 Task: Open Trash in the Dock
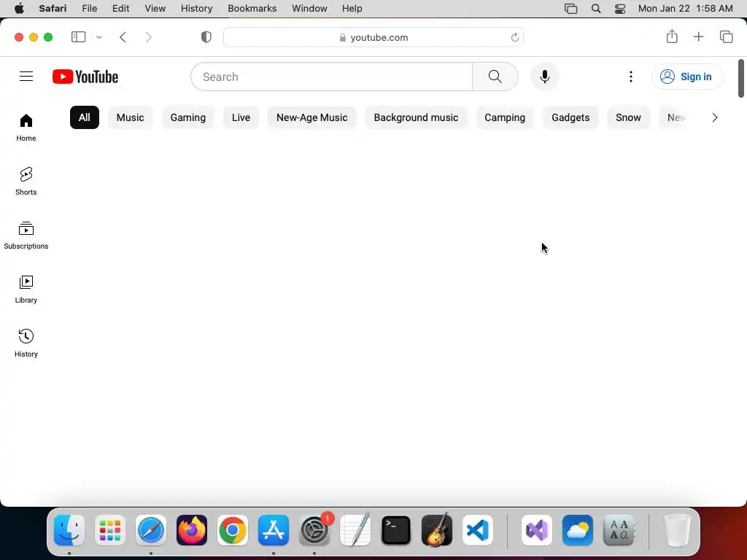click(x=677, y=530)
